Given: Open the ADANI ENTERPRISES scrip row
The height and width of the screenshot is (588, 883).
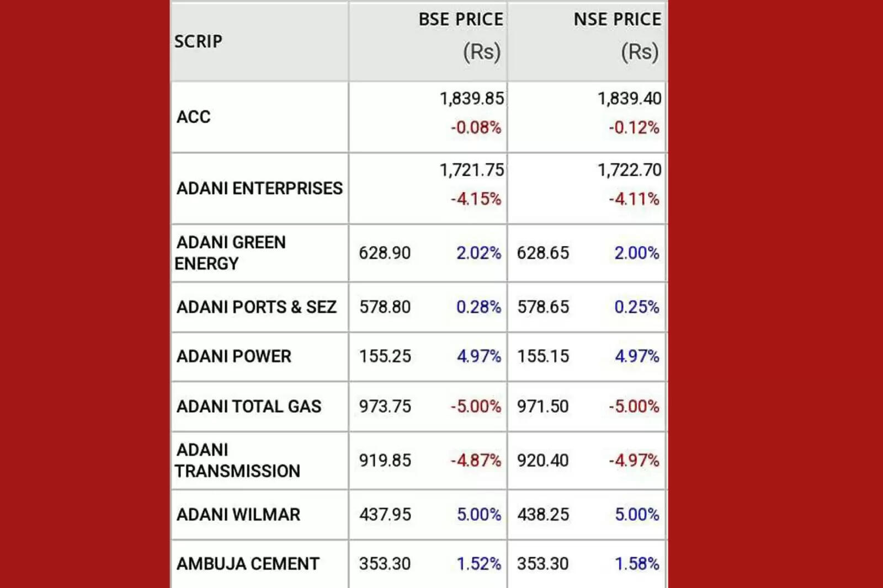Looking at the screenshot, I should 259,189.
